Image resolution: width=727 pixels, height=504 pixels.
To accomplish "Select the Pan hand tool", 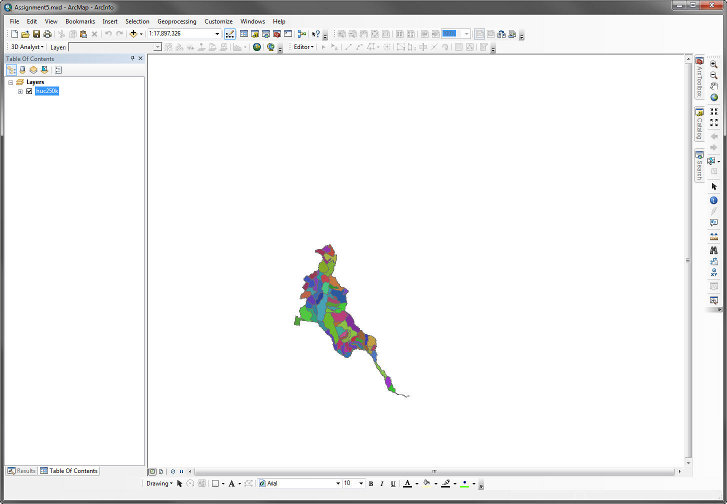I will pos(714,87).
